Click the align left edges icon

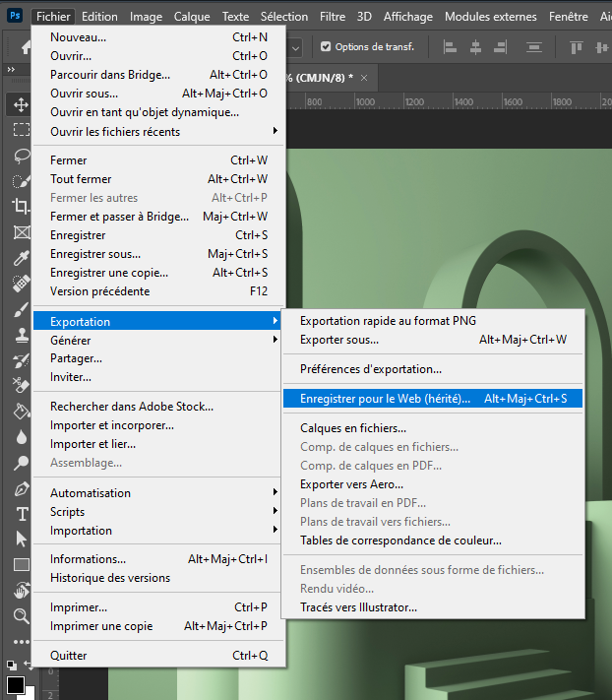451,46
